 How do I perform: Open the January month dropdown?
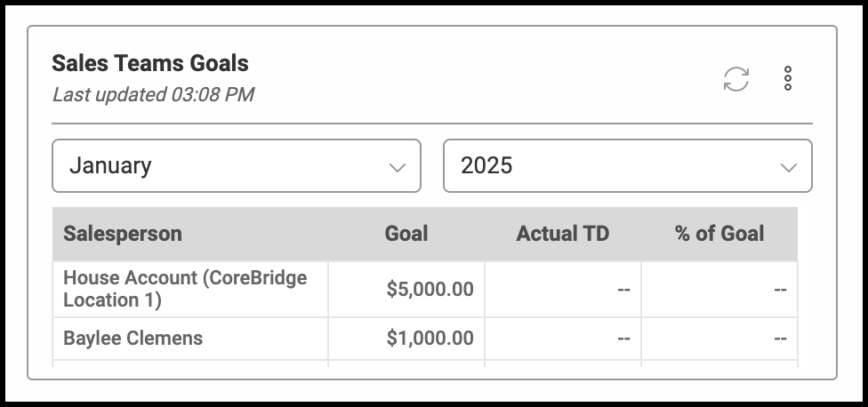236,165
